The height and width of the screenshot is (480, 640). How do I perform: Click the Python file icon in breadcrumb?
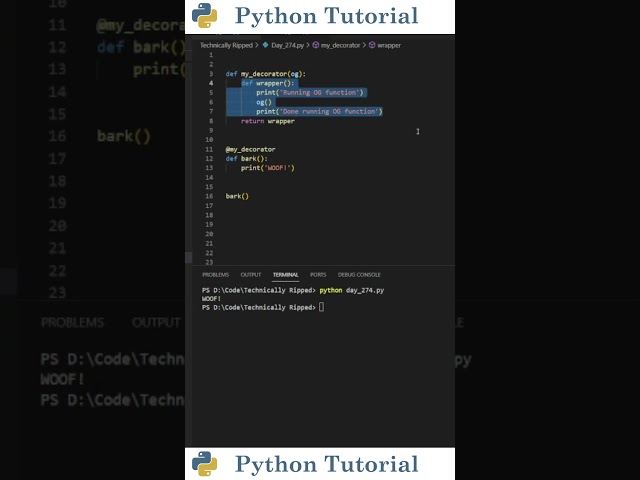point(266,45)
